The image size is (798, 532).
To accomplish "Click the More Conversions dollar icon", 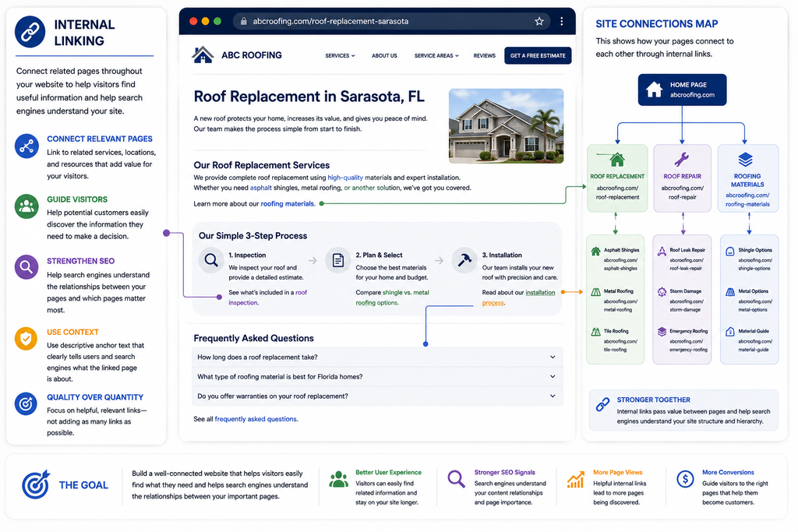I will pyautogui.click(x=685, y=478).
